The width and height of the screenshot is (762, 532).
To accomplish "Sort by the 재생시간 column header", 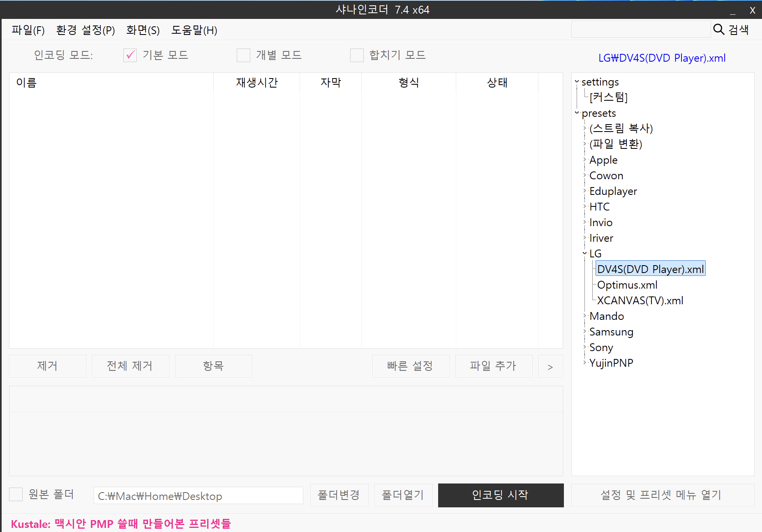I will tap(257, 83).
